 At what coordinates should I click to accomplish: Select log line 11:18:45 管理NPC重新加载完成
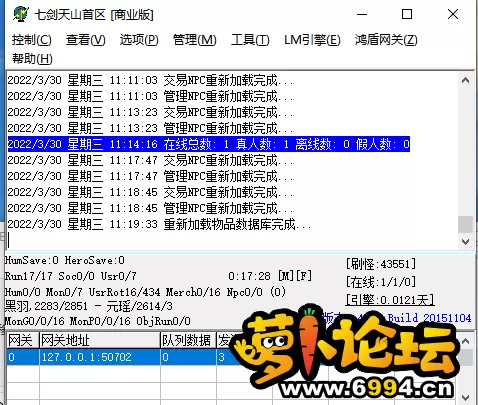(150, 208)
